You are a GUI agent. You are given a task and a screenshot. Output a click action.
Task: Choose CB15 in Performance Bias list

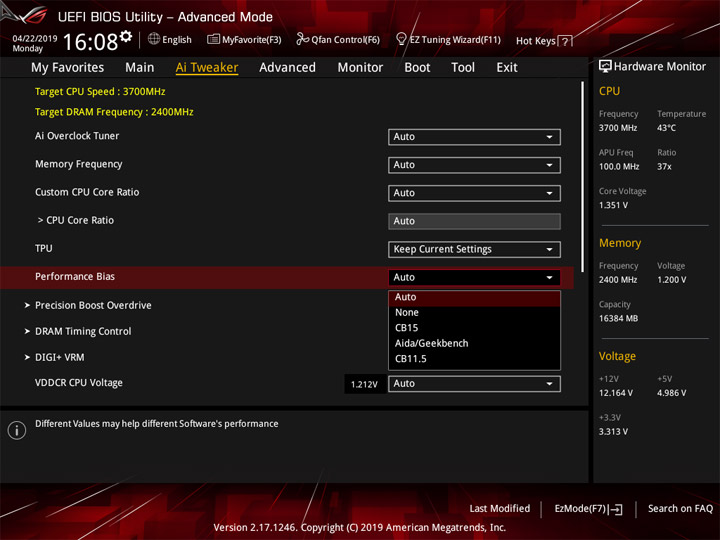click(474, 328)
